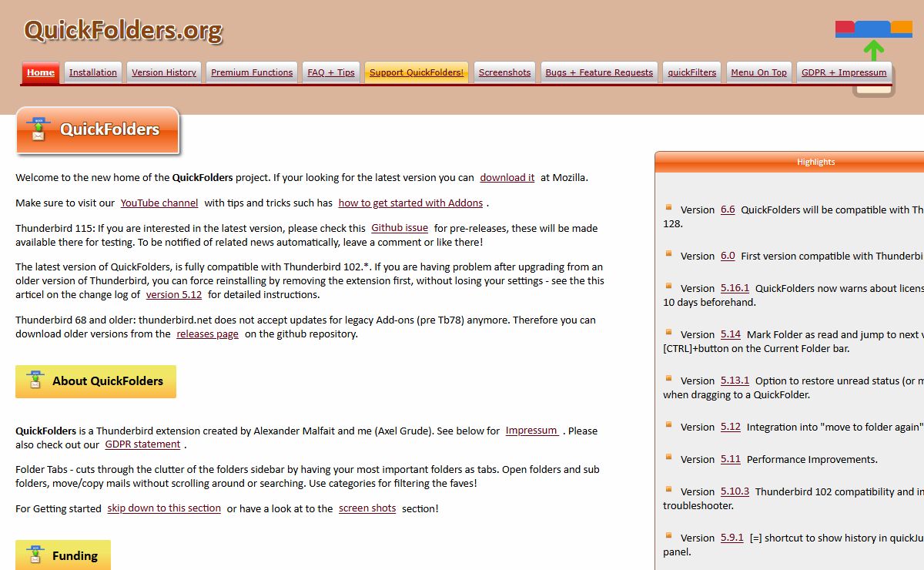Click the QuickFolders logo icon in orange header
This screenshot has width=924, height=570.
38,129
